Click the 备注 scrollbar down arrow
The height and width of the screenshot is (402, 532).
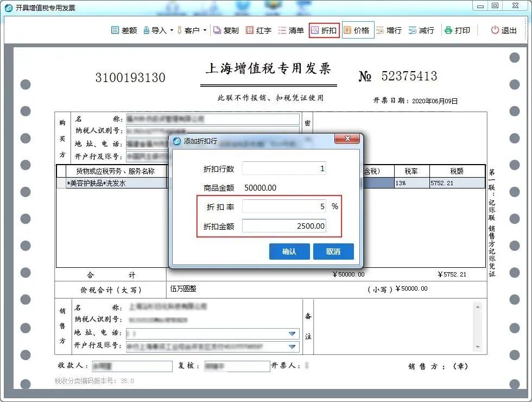pyautogui.click(x=478, y=347)
